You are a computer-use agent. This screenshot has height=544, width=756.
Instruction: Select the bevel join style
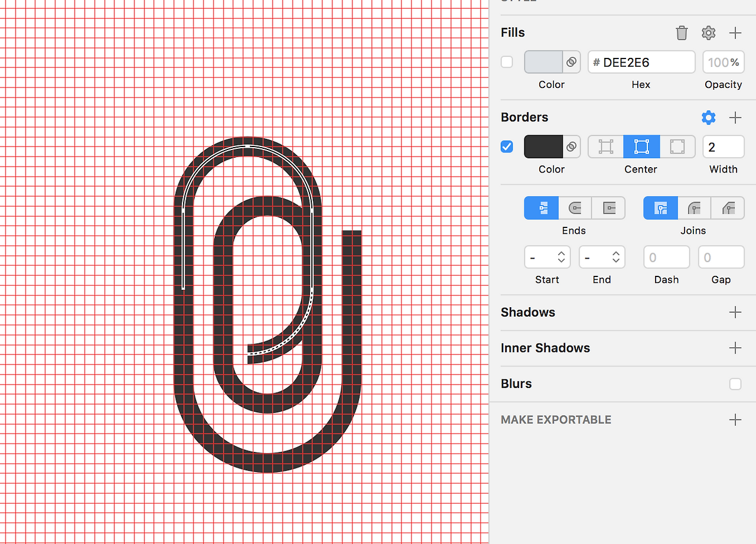coord(728,208)
